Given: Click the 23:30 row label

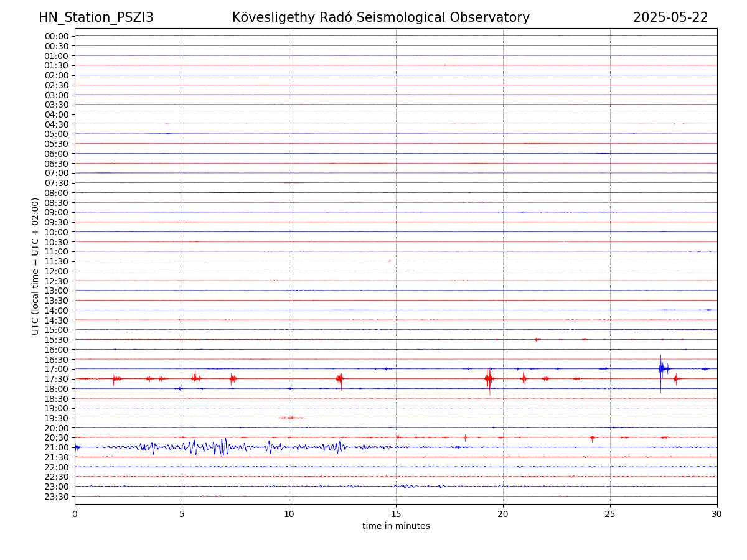Looking at the screenshot, I should pos(57,497).
